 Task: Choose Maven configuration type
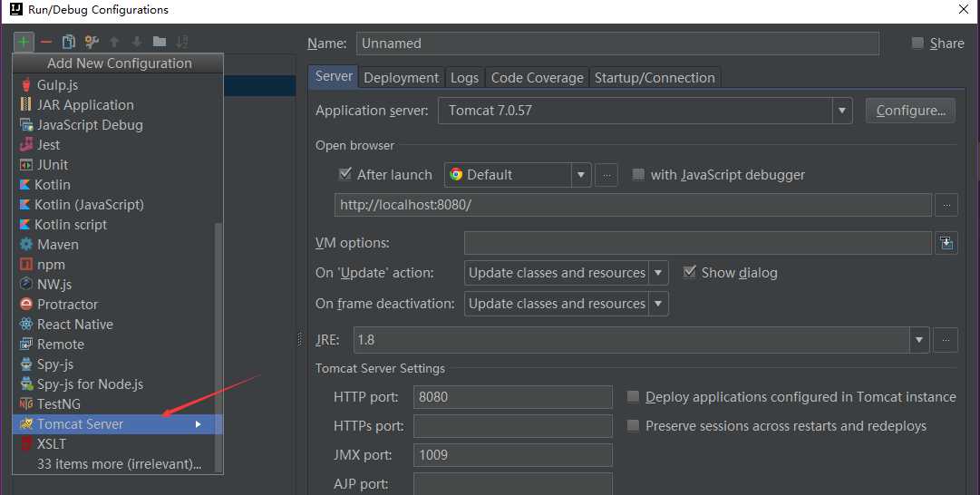(118, 245)
